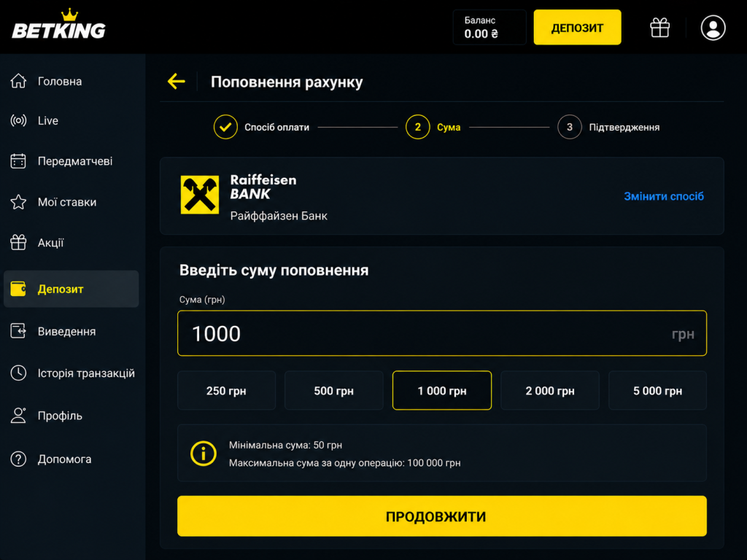Click the Raiffeisen Bank logo icon

click(200, 195)
